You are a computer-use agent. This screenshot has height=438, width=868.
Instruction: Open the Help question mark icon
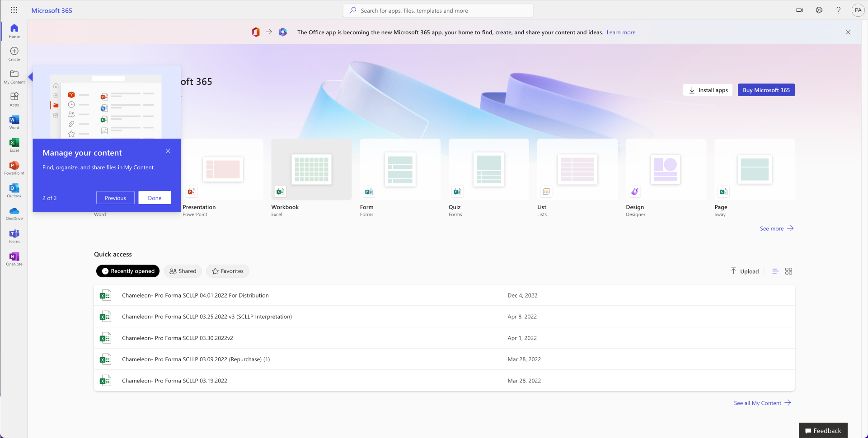(839, 10)
